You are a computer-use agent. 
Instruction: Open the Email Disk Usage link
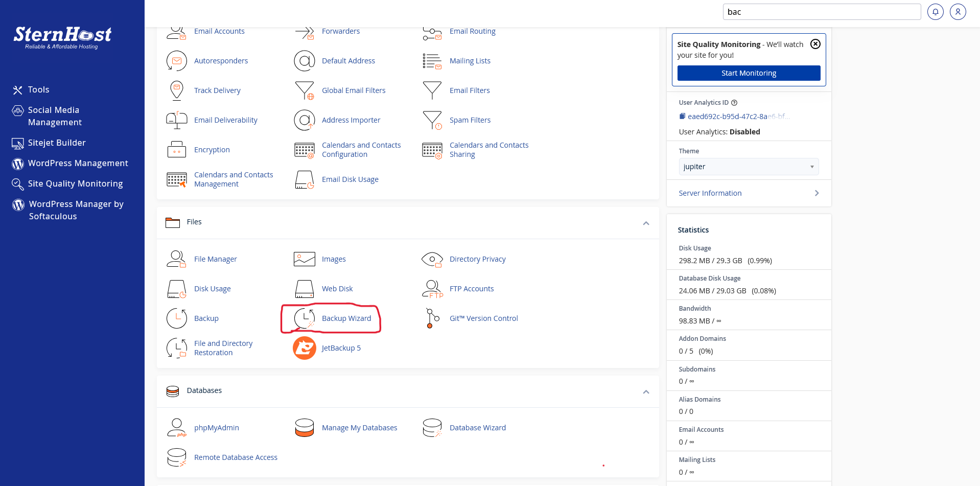point(350,179)
